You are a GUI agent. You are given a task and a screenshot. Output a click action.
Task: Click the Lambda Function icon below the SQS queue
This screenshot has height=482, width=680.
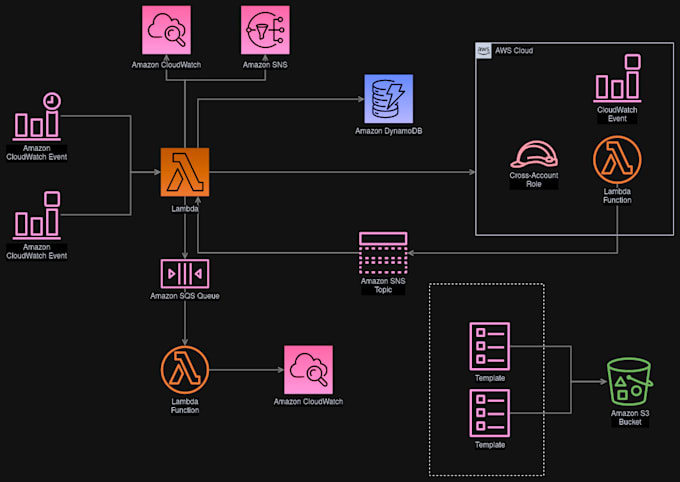(x=185, y=370)
